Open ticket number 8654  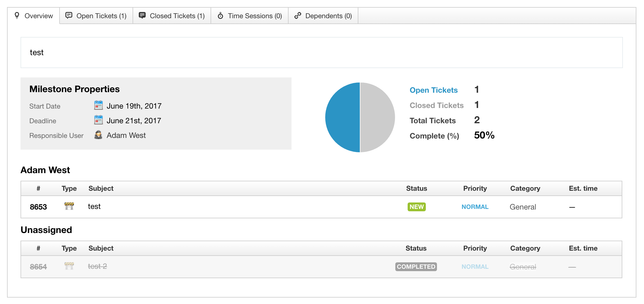[x=38, y=267]
